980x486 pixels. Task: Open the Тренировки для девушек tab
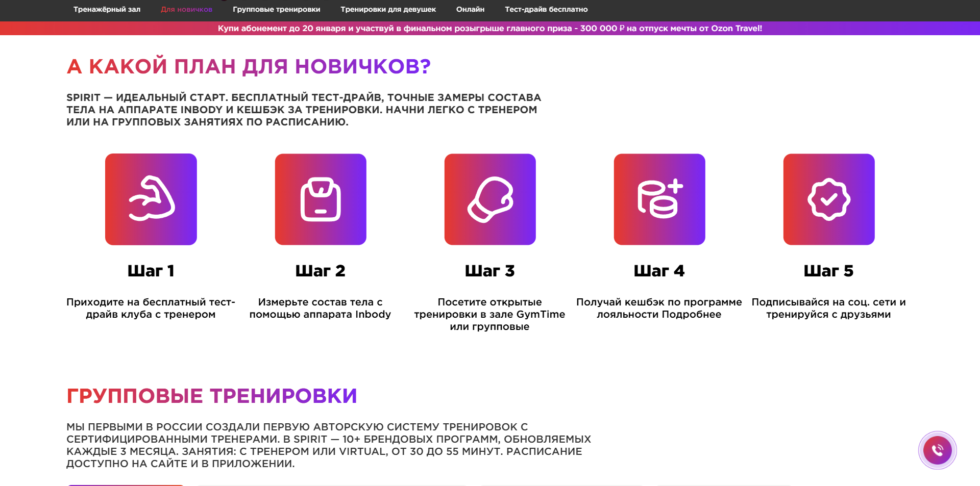coord(388,9)
